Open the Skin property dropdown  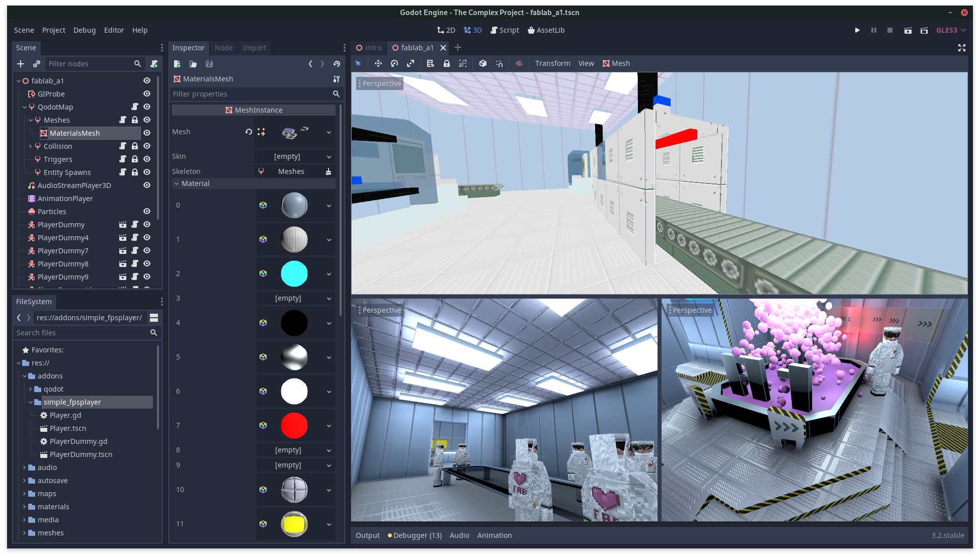(294, 156)
